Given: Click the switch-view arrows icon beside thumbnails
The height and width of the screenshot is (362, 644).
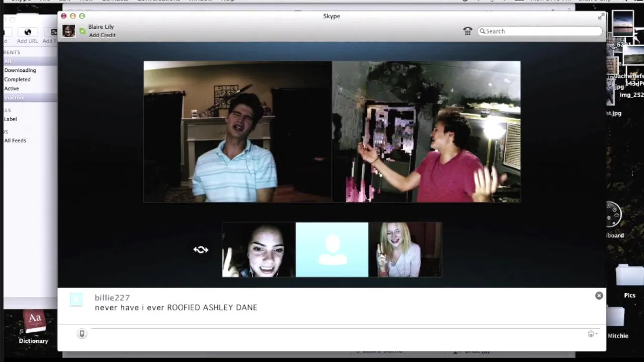Looking at the screenshot, I should tap(201, 250).
